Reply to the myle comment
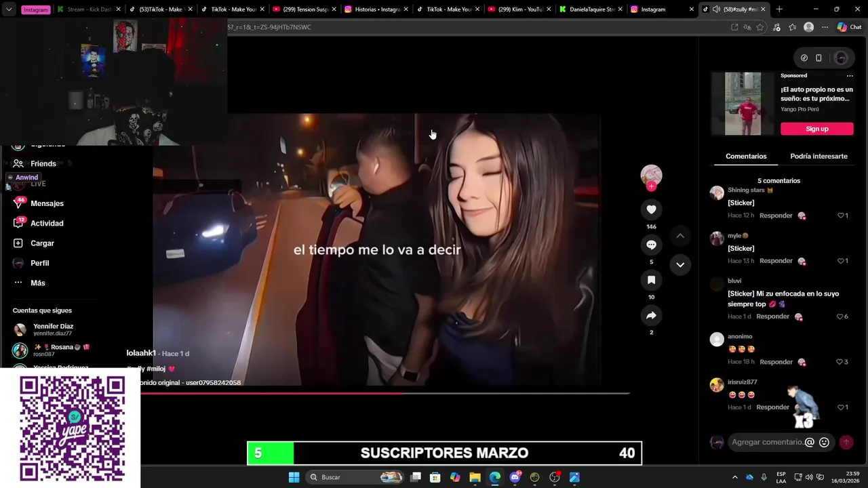The height and width of the screenshot is (488, 868). click(776, 261)
